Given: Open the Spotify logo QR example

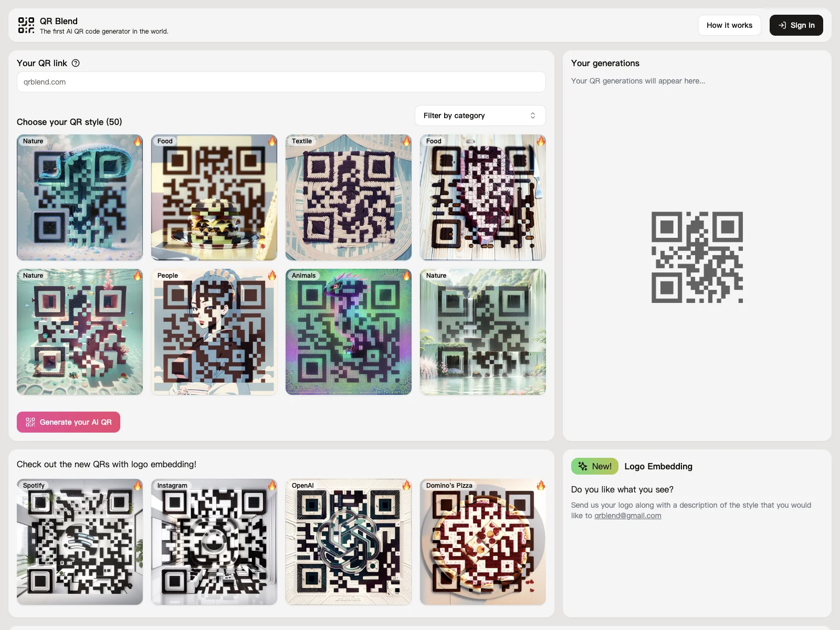Looking at the screenshot, I should coord(80,542).
